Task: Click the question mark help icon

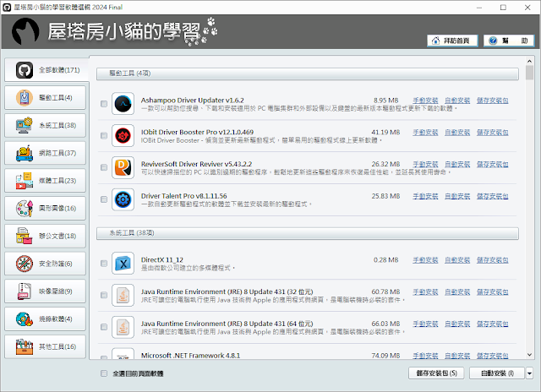Action: (493, 41)
